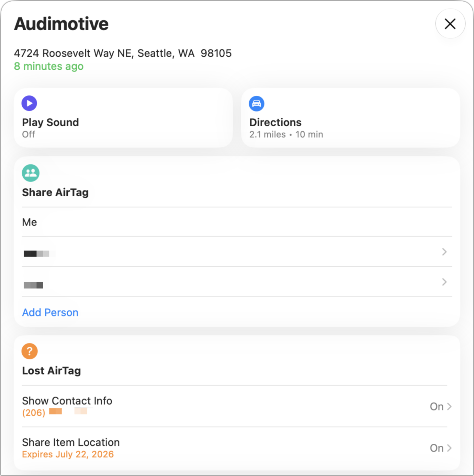Click the Lost AirTag heading

[52, 371]
